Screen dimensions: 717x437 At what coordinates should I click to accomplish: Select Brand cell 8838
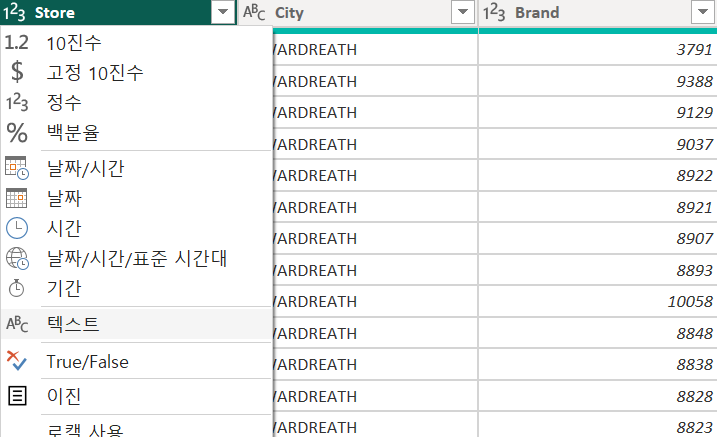click(597, 365)
